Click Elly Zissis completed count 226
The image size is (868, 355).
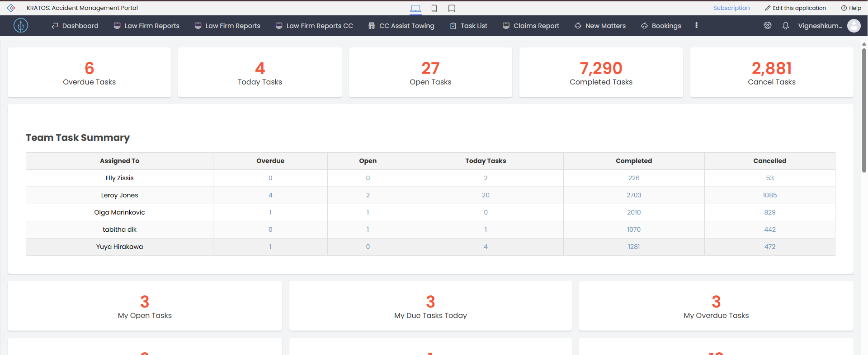(634, 178)
